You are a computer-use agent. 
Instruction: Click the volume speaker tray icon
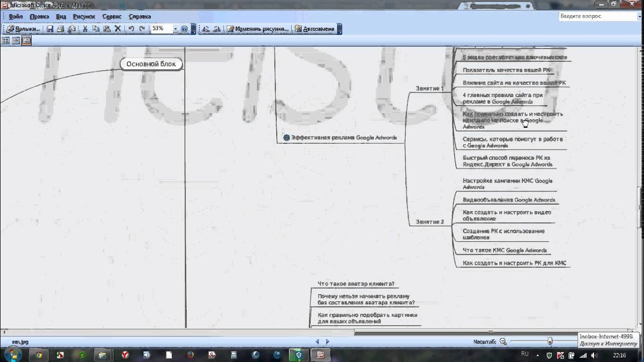click(x=594, y=355)
